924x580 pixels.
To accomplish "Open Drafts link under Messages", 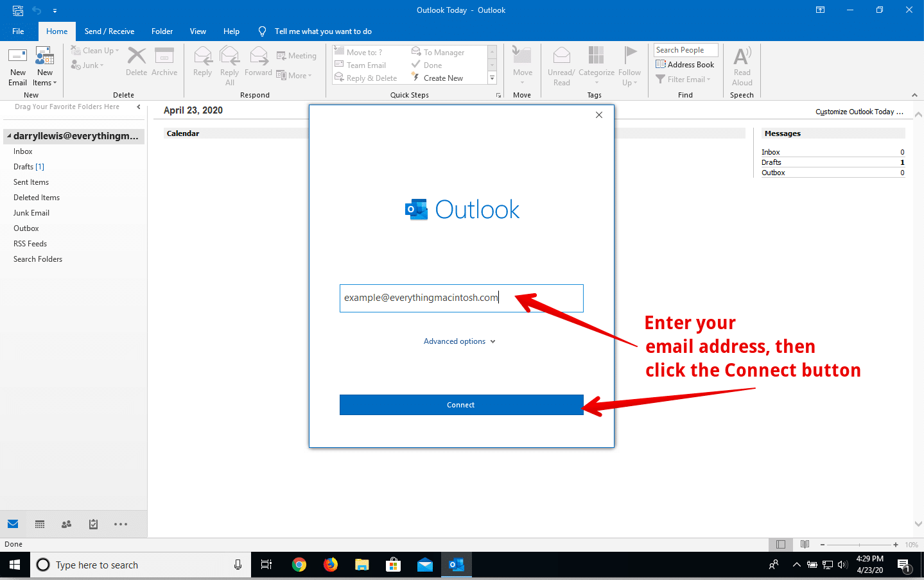I will (771, 162).
